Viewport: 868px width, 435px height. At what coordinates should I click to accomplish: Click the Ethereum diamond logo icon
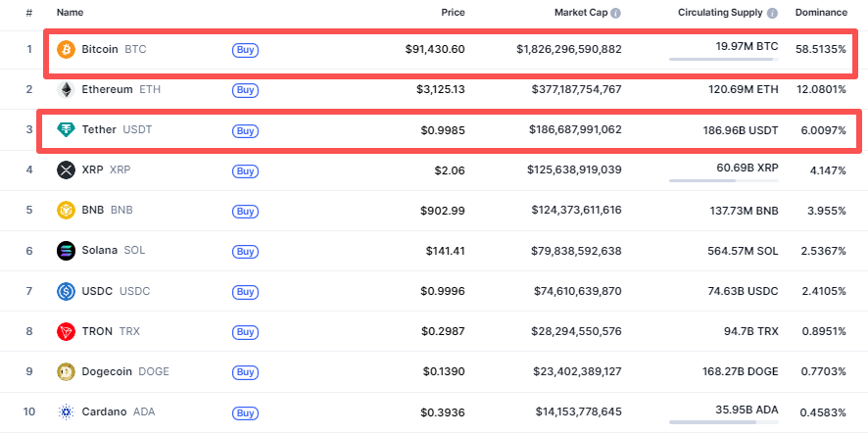(66, 90)
